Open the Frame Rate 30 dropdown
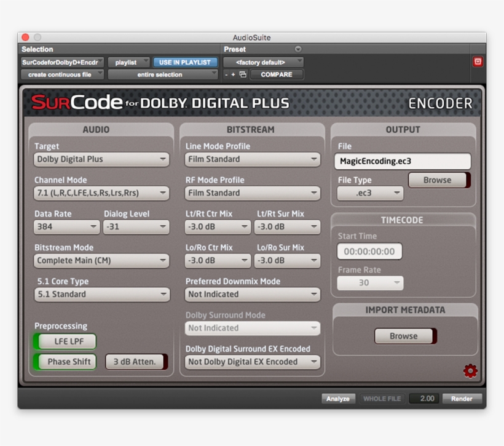Screen dimensions: 504x446 click(370, 283)
